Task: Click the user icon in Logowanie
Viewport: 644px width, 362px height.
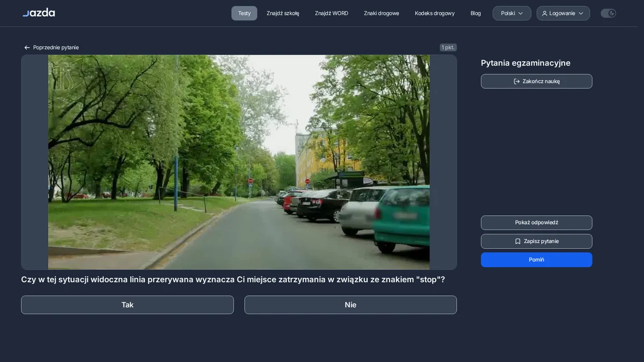Action: tap(545, 13)
